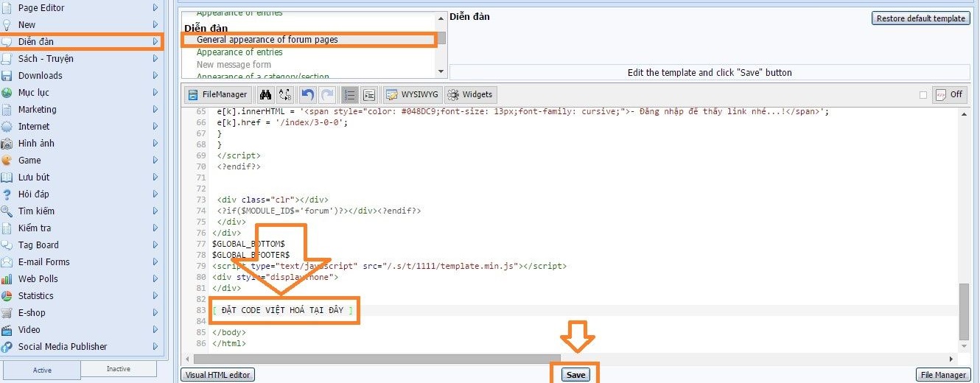The image size is (980, 383).
Task: Click the Page Editor module icon
Action: pyautogui.click(x=7, y=7)
